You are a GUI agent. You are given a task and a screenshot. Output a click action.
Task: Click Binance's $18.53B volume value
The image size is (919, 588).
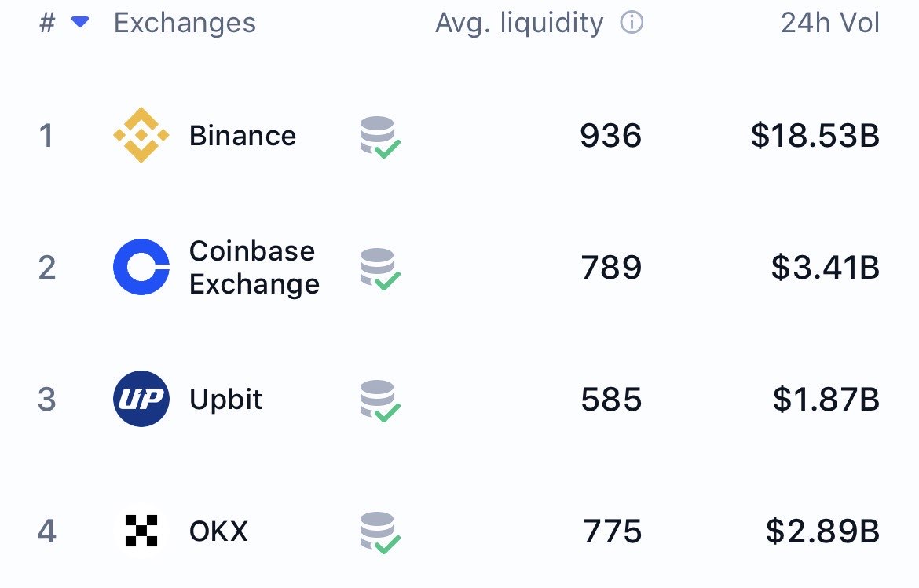point(814,135)
